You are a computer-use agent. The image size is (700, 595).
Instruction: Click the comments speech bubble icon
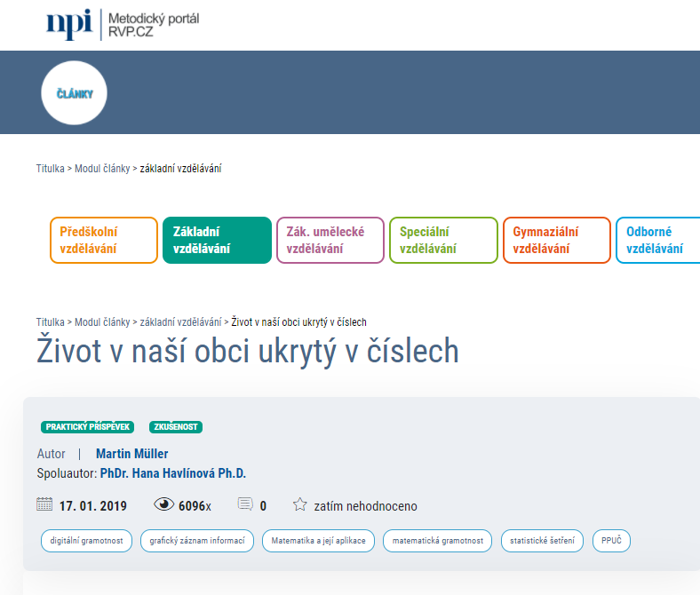[245, 505]
